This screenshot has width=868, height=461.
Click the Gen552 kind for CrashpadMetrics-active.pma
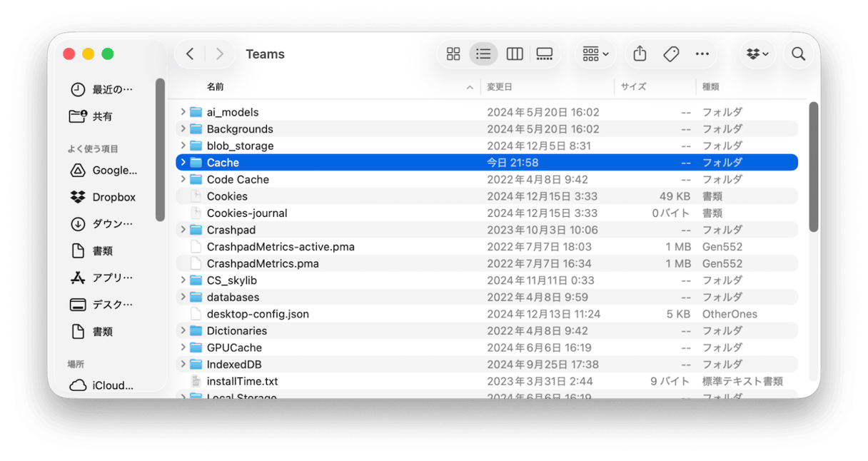pos(722,247)
